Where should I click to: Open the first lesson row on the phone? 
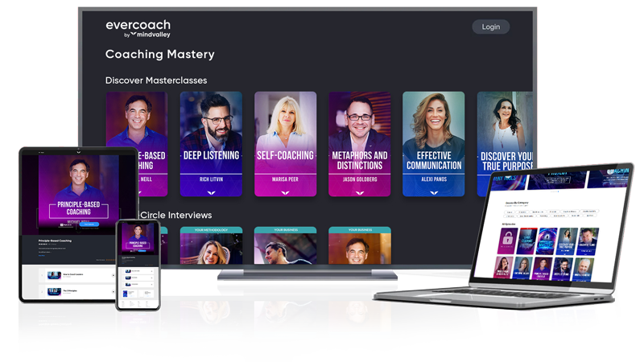point(138,271)
